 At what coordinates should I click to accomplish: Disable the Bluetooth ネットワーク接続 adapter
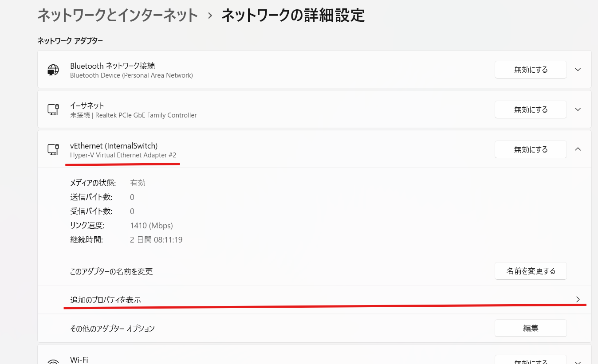(531, 69)
